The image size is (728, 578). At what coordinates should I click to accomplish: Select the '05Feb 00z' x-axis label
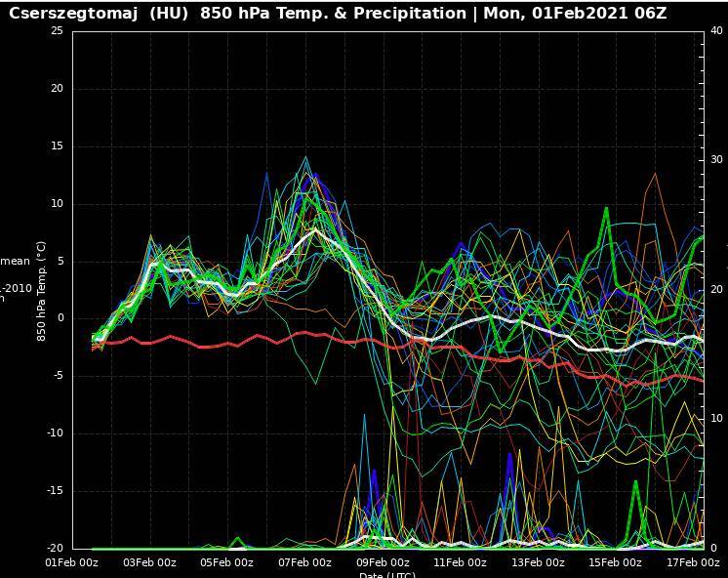click(x=227, y=562)
